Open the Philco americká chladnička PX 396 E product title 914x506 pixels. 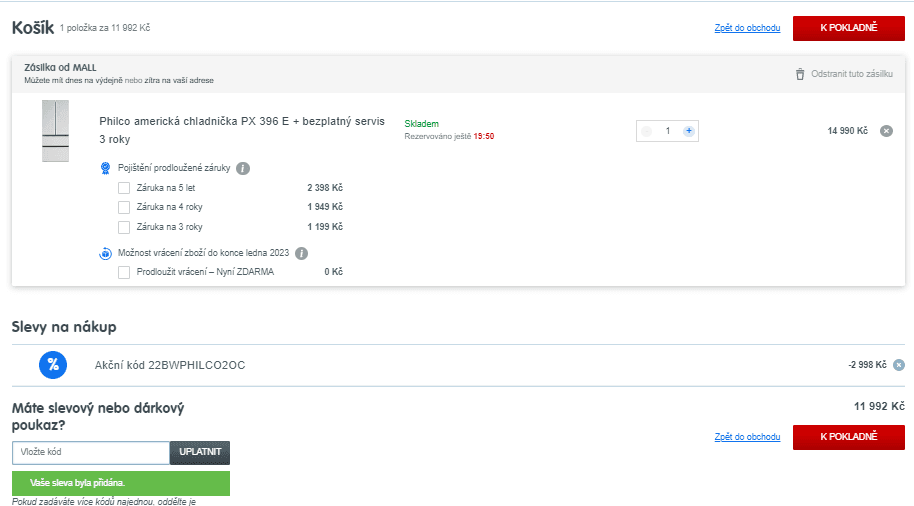tap(242, 130)
